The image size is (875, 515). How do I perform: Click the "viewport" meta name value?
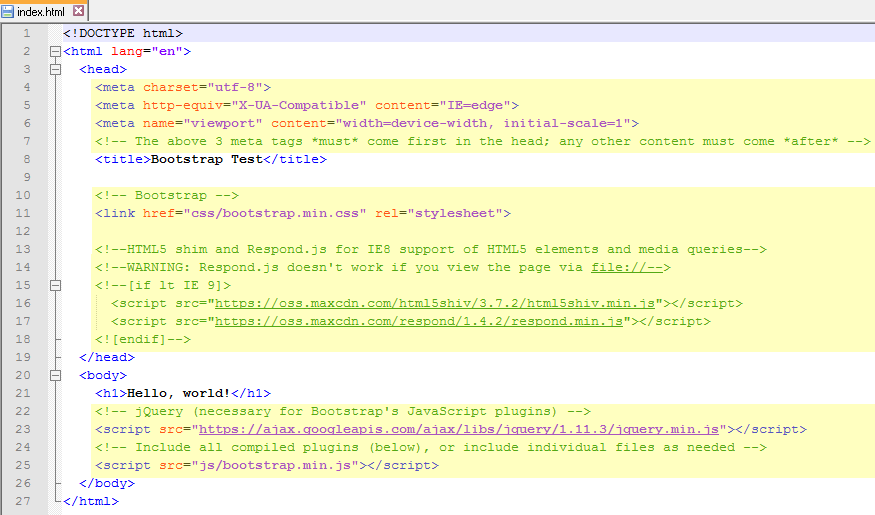point(223,123)
